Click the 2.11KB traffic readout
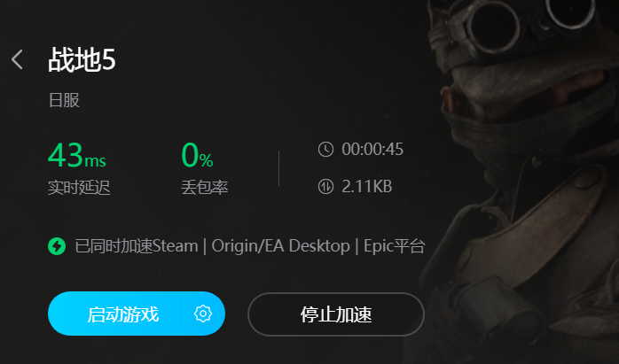The image size is (619, 364). point(367,187)
